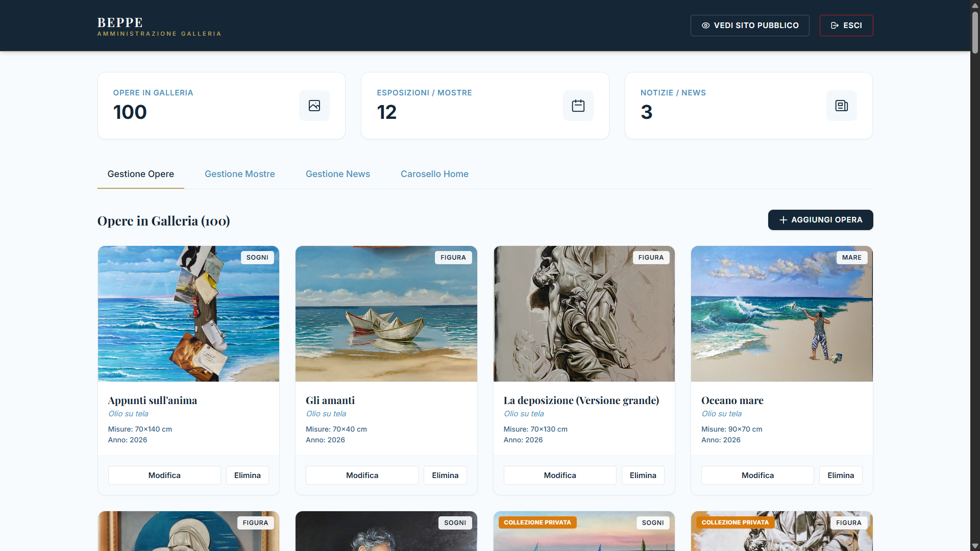Image resolution: width=980 pixels, height=551 pixels.
Task: Click the image icon in Opere in Galleria card
Action: (314, 106)
